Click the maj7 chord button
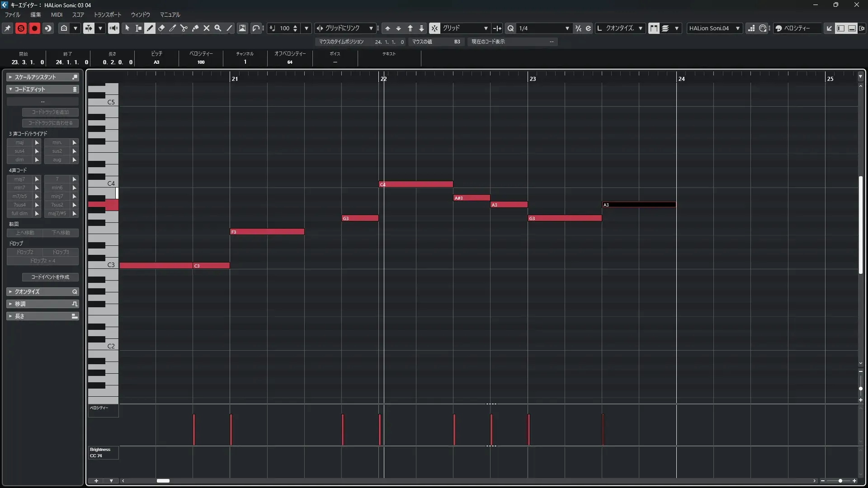868x488 pixels. click(x=19, y=179)
